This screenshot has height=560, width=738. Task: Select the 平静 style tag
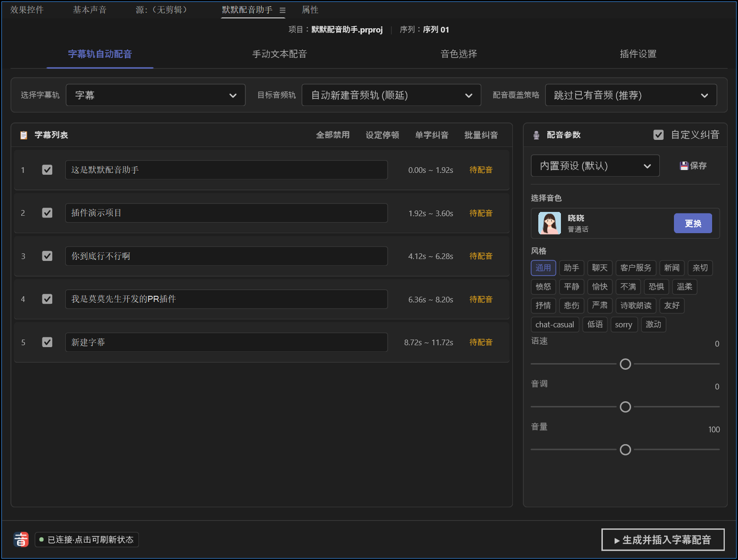[x=572, y=287]
